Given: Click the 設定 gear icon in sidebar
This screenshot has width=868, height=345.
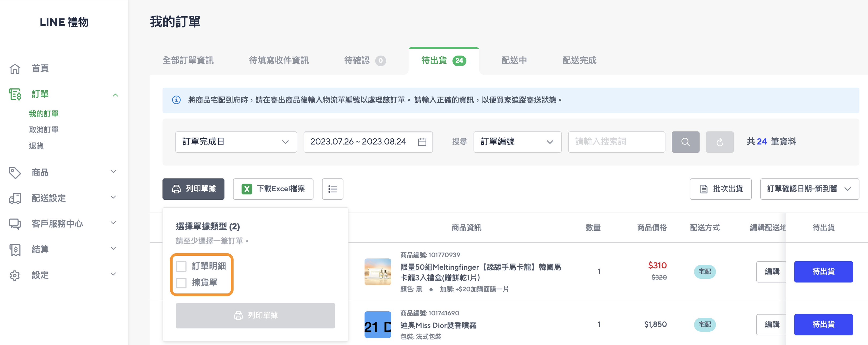Looking at the screenshot, I should (15, 275).
